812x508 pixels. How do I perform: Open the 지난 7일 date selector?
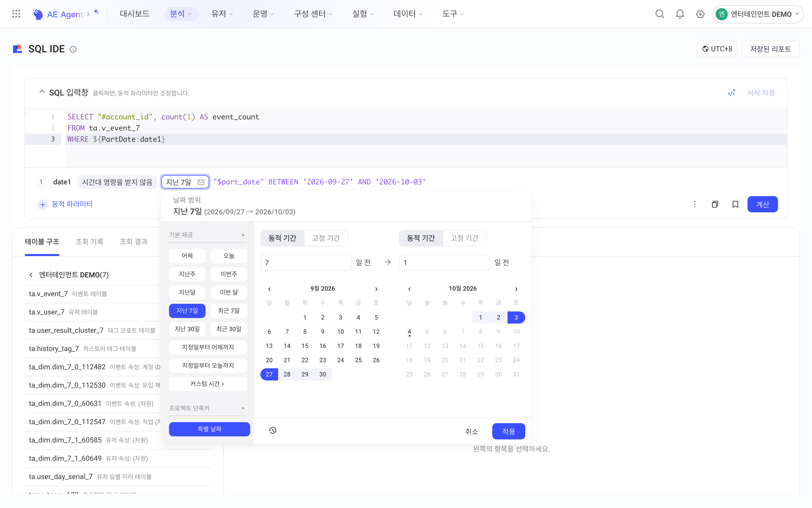tap(185, 182)
